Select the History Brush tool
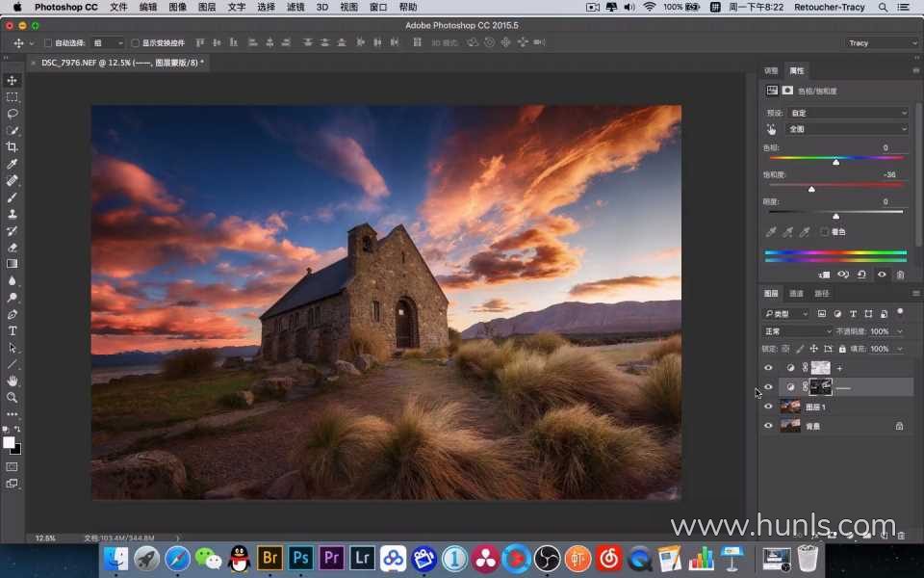This screenshot has height=578, width=924. click(12, 230)
